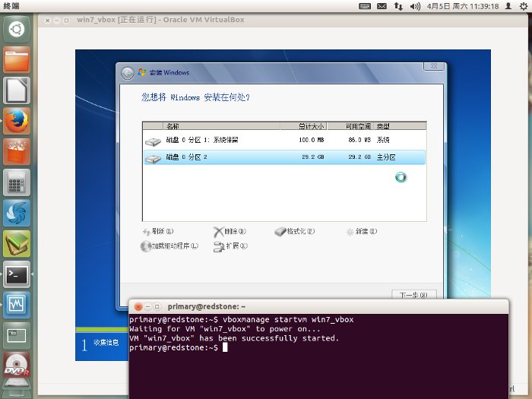Open the sound volume indicator
The image size is (532, 399).
coord(415,6)
